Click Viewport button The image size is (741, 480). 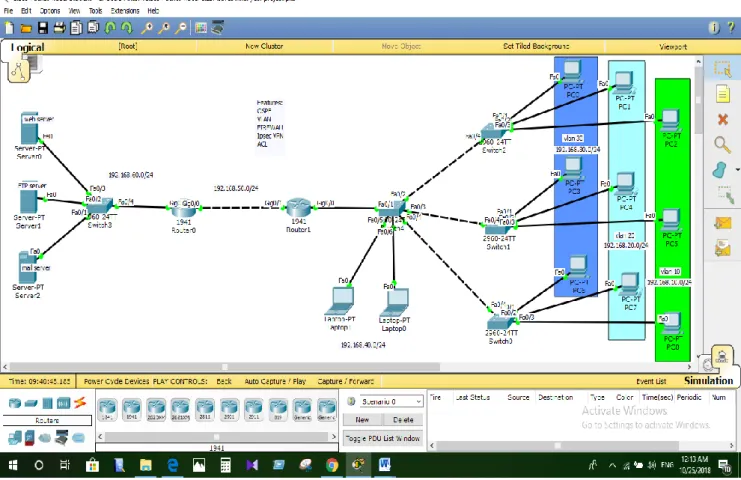pos(673,46)
